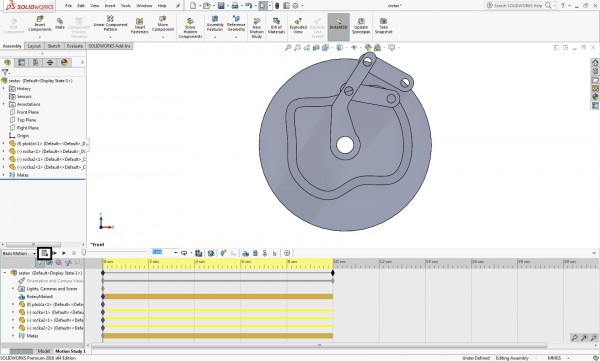Click the Take Snapshot tool
This screenshot has width=600, height=361.
pos(383,26)
